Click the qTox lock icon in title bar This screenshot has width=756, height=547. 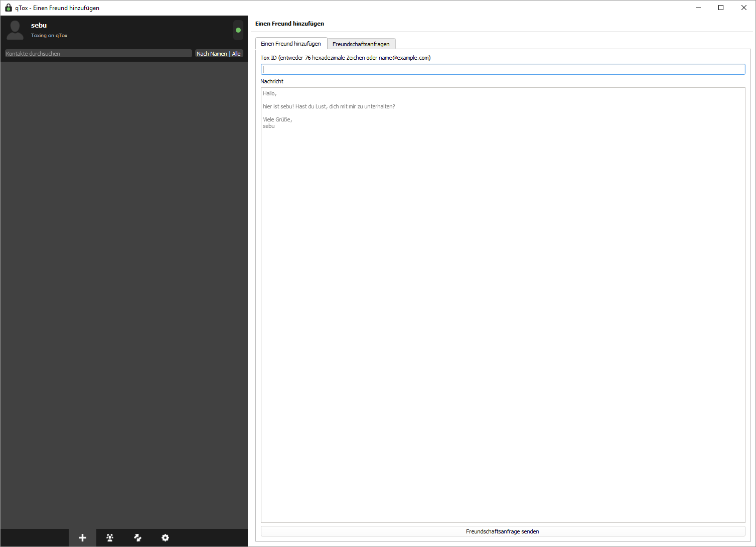pos(8,8)
